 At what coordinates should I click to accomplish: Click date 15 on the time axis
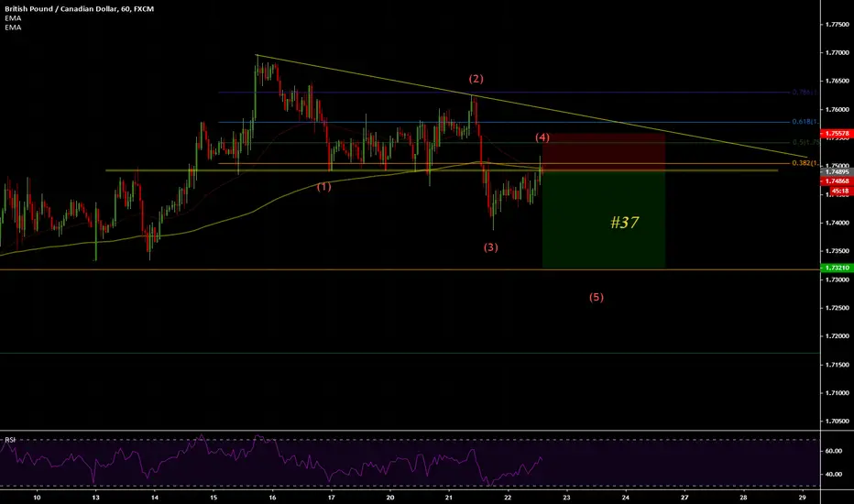[213, 498]
